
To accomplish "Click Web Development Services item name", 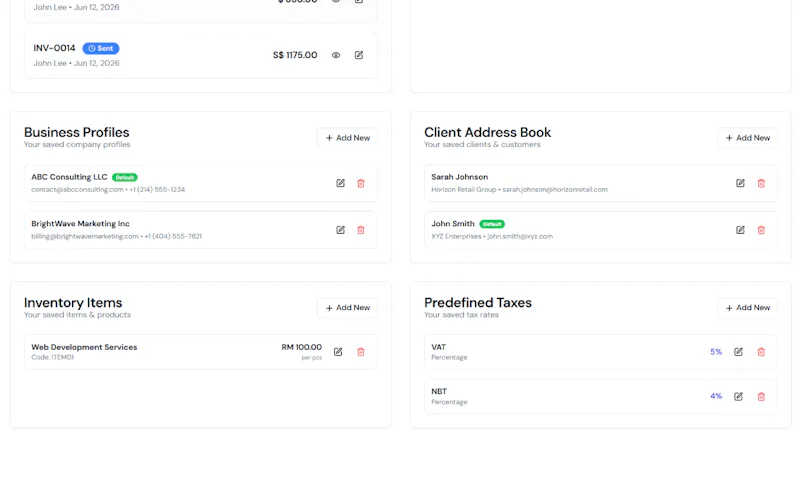I will click(x=84, y=347).
